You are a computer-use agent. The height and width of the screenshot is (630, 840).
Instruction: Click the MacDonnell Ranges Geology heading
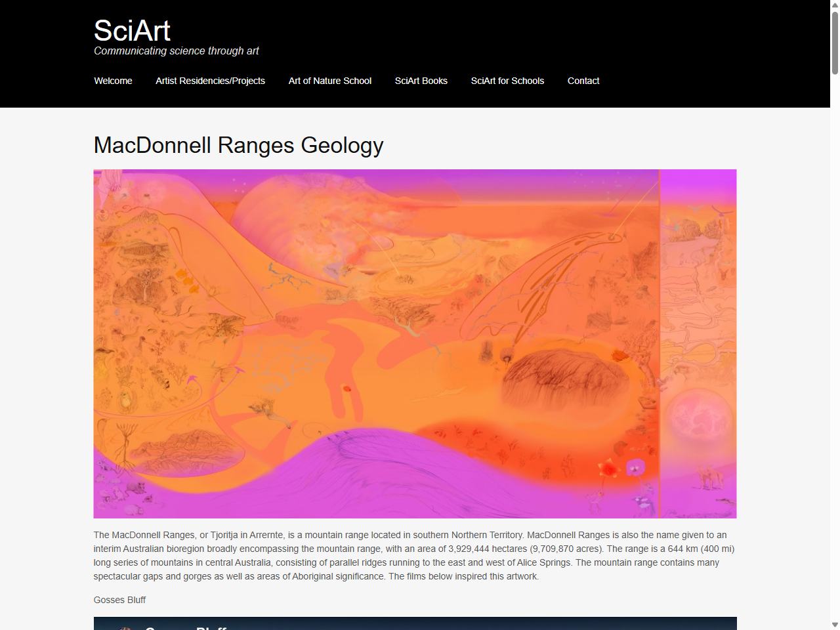coord(238,146)
